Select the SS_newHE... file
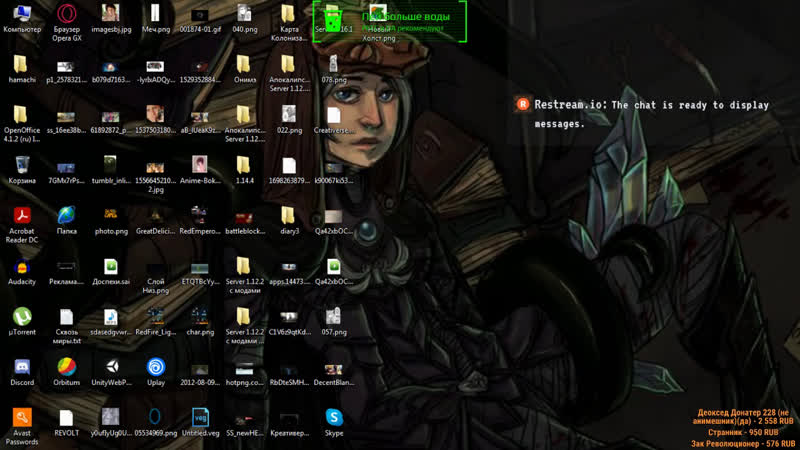This screenshot has width=800, height=450. click(x=244, y=422)
